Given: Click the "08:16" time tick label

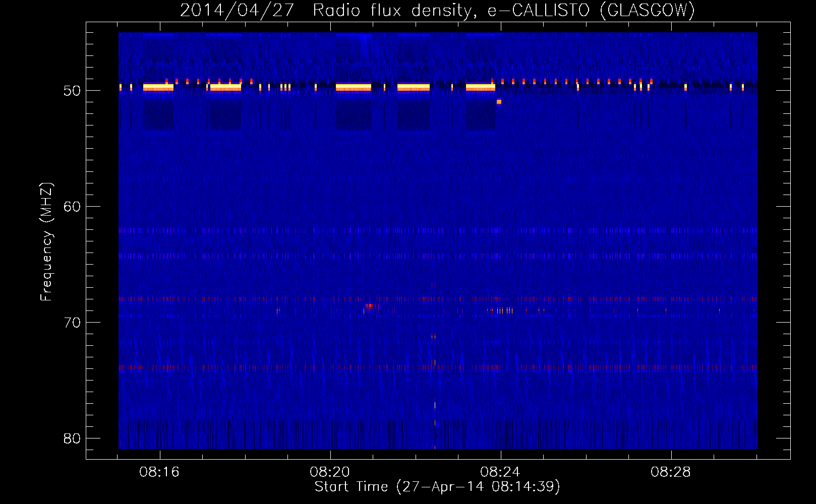Looking at the screenshot, I should (159, 472).
